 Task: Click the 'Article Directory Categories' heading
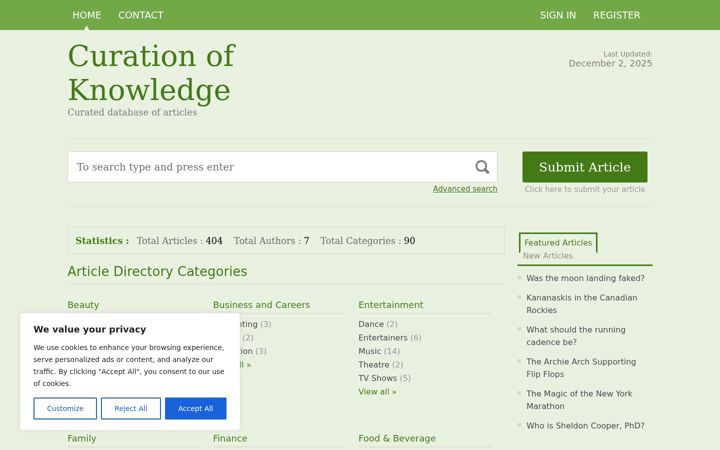tap(157, 271)
